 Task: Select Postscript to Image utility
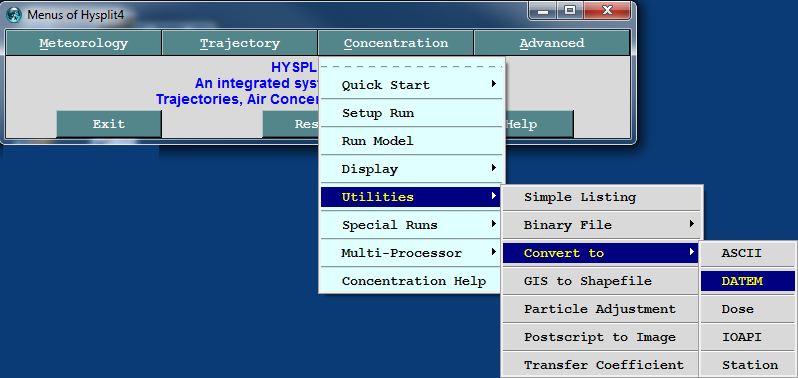click(601, 337)
